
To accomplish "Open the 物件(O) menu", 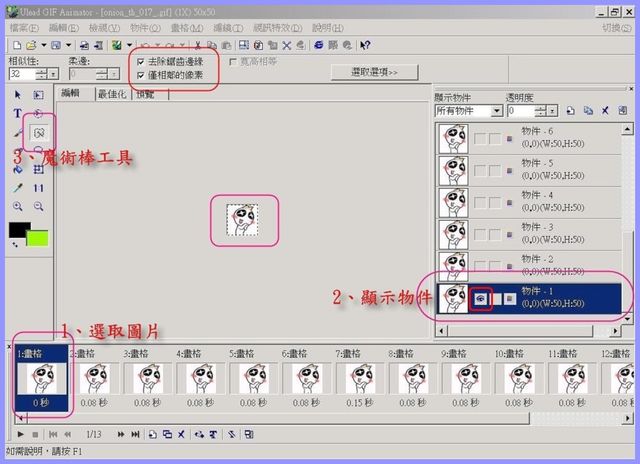I will coord(145,28).
